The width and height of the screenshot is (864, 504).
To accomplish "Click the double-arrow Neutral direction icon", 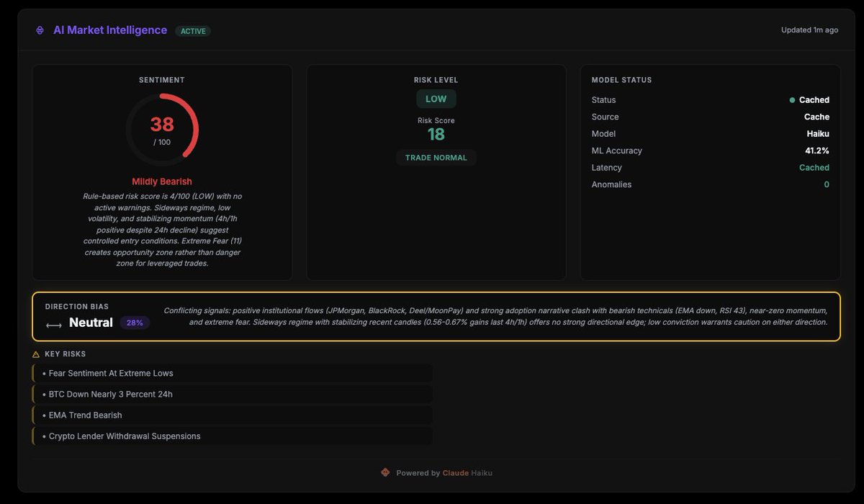I will tap(54, 325).
